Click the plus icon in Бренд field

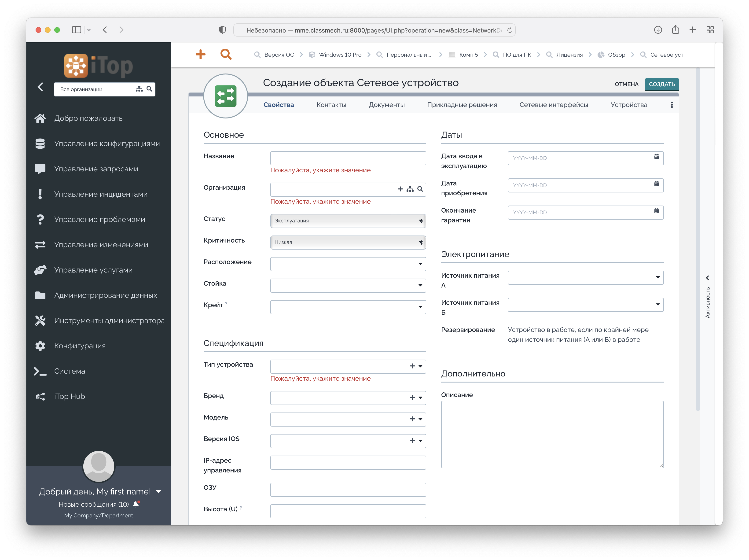[x=412, y=397]
